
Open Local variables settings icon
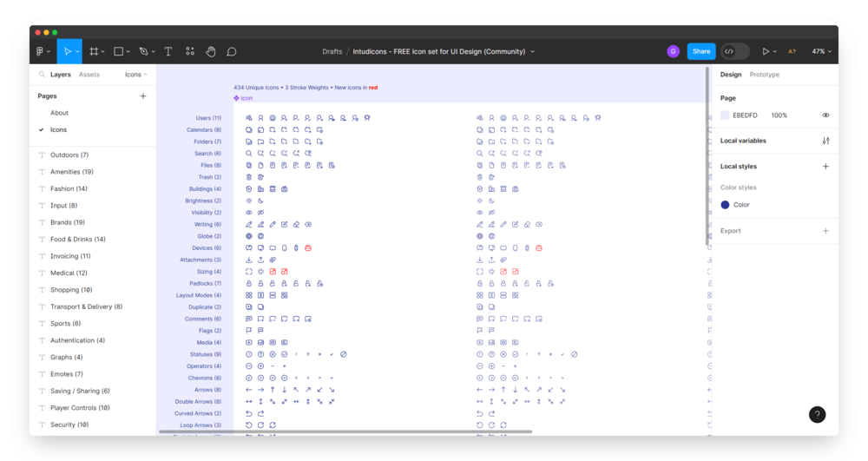pos(825,141)
